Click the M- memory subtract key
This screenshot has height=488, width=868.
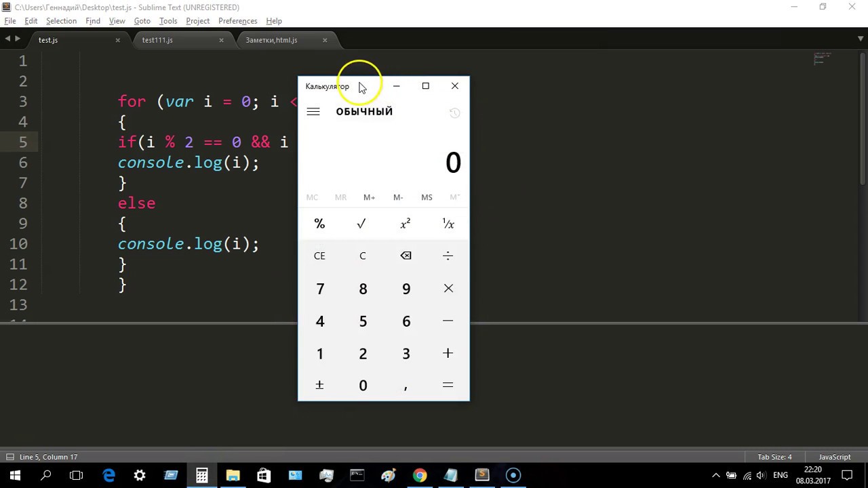pos(398,197)
